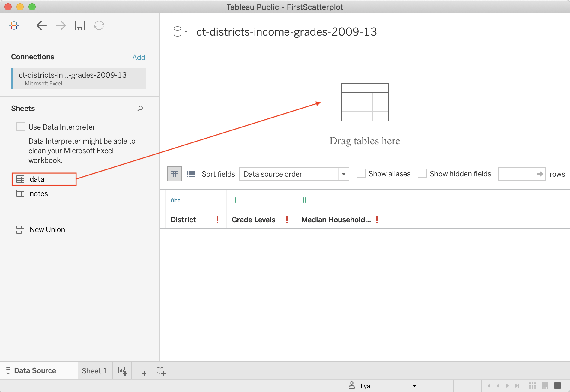Click the Median Household warning mark
Screen dimensions: 570x392
coord(377,220)
